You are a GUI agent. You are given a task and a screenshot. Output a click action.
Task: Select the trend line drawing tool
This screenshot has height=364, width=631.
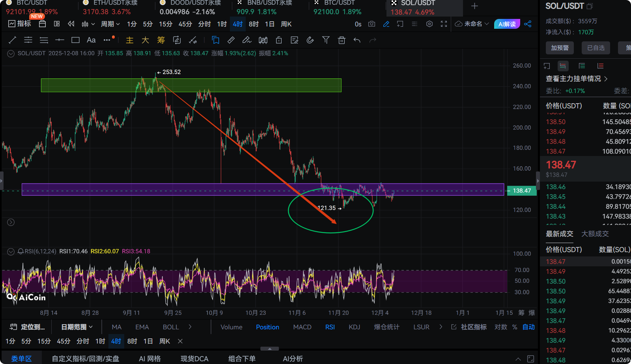[x=12, y=40]
